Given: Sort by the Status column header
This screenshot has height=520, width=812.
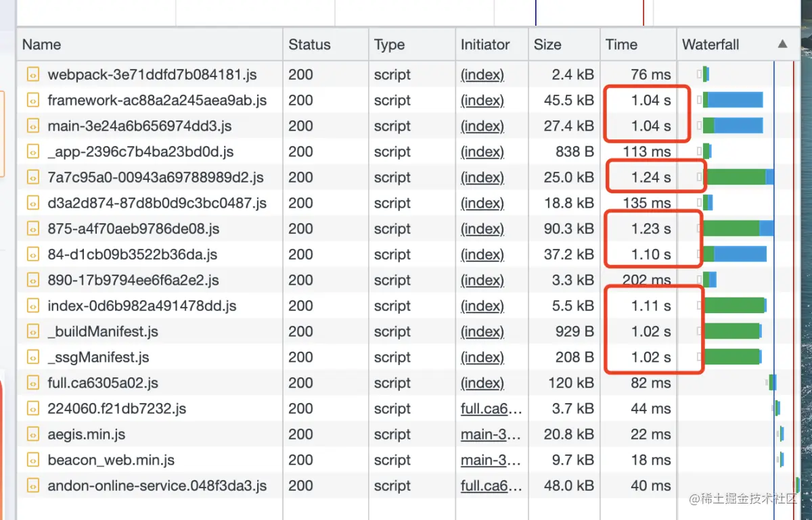Looking at the screenshot, I should coord(325,45).
